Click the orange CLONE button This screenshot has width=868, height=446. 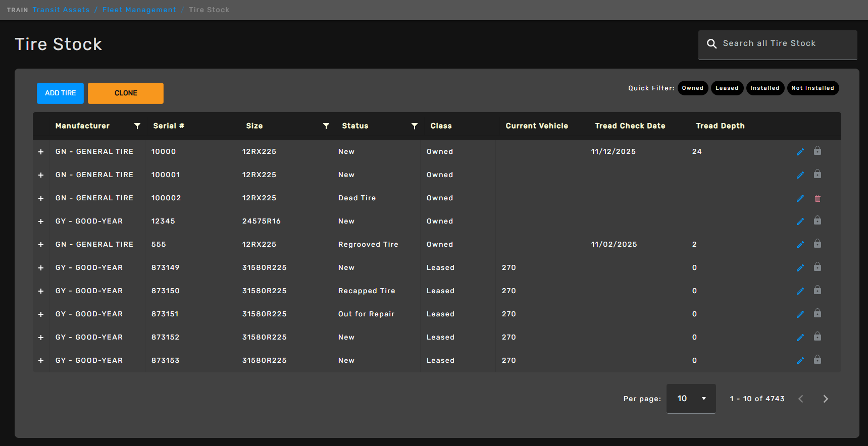point(126,93)
